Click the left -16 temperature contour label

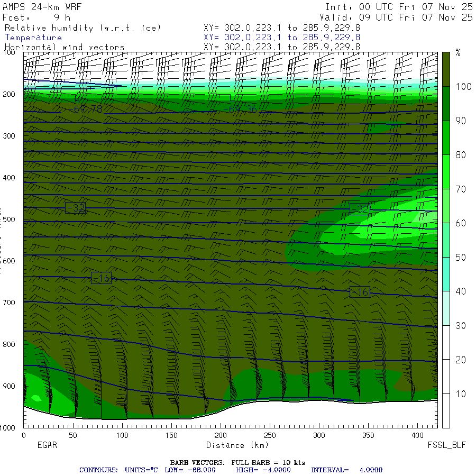click(x=101, y=278)
